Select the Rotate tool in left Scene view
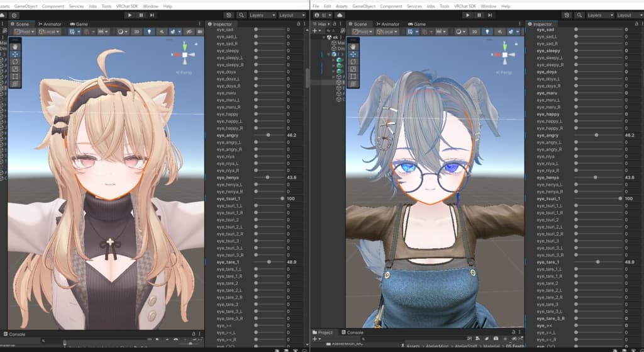Viewport: 644px width, 352px height. coord(15,62)
